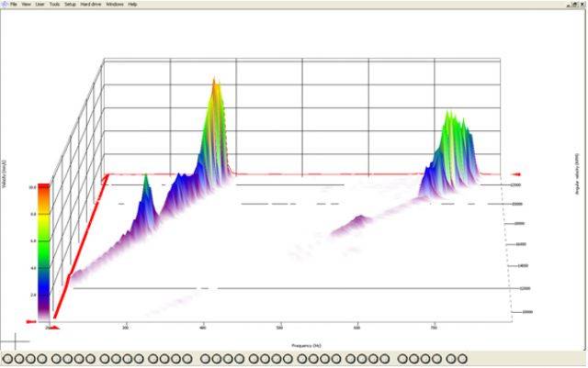Open the Setup menu
Viewport: 588px width, 368px height.
[70, 4]
